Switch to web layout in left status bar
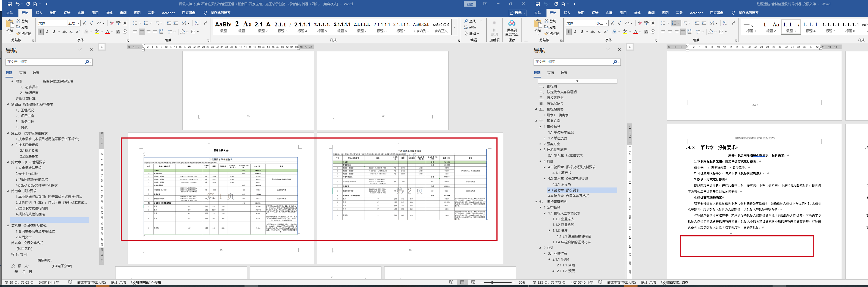The image size is (868, 287). click(473, 282)
